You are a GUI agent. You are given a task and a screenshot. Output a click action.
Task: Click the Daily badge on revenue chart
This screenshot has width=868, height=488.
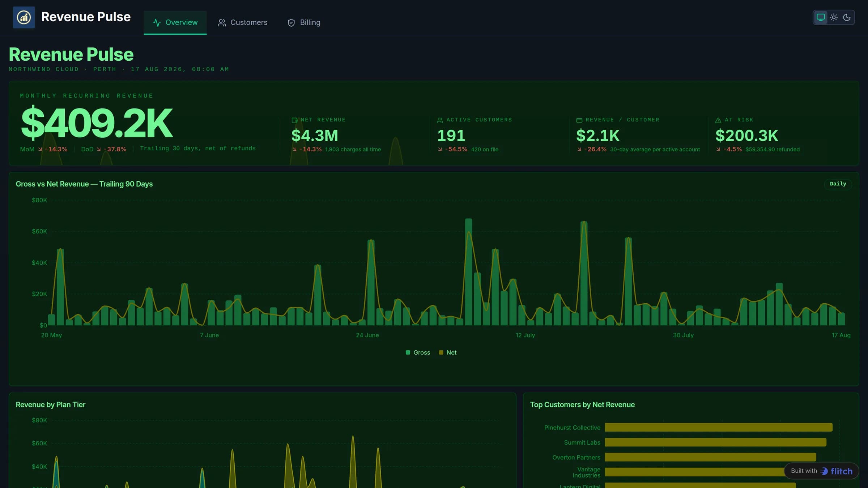point(838,184)
